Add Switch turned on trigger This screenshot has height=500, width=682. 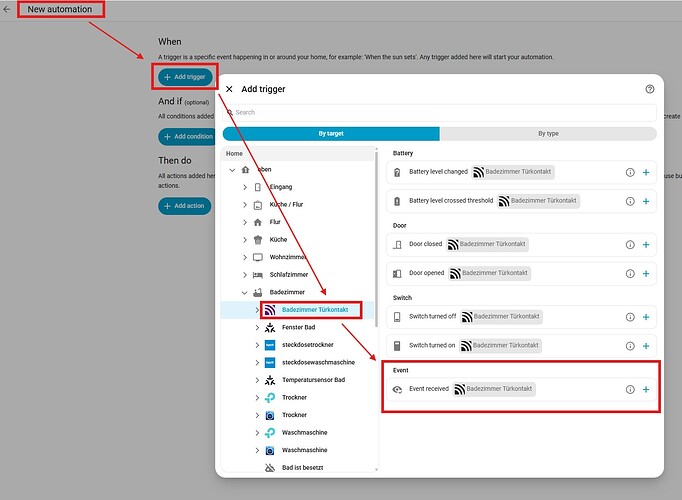[646, 346]
